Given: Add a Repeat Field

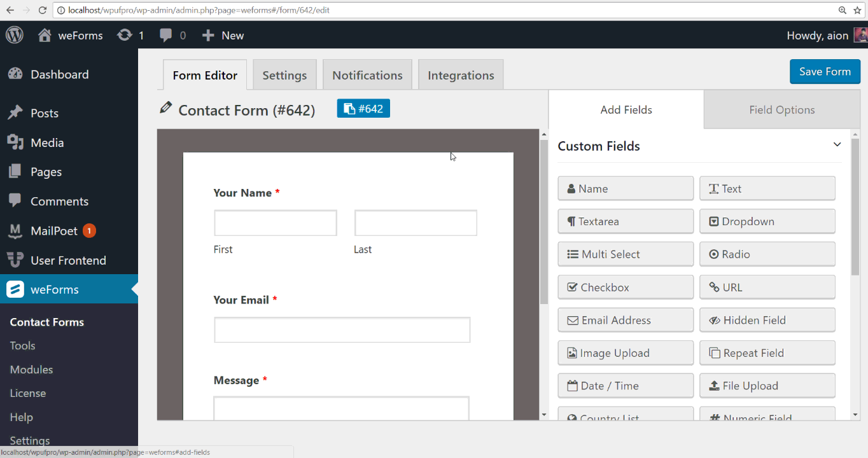Looking at the screenshot, I should (767, 352).
